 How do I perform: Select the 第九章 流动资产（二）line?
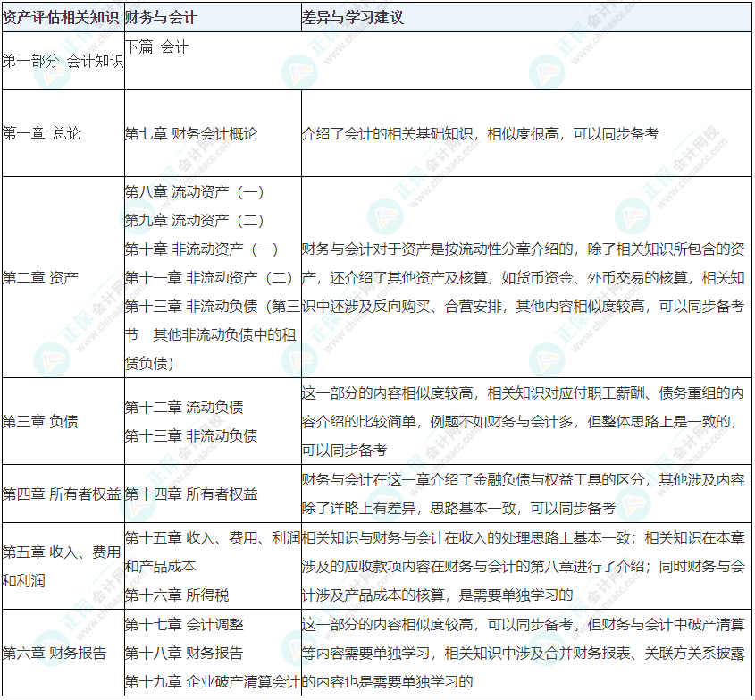pyautogui.click(x=194, y=220)
